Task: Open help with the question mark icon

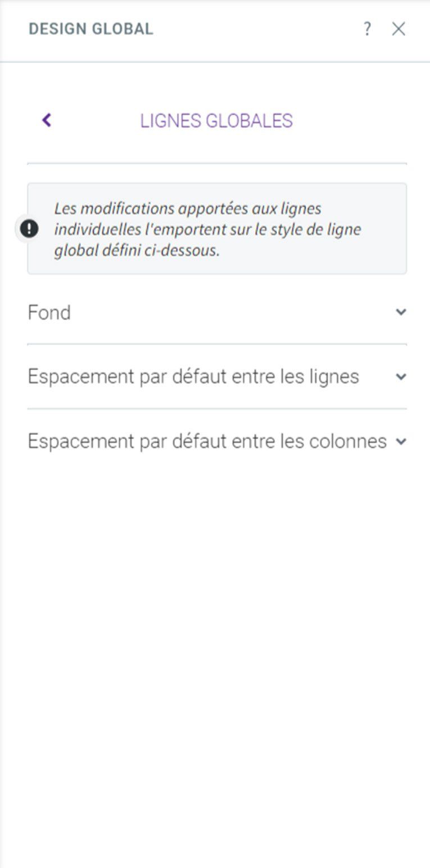Action: pos(367,29)
